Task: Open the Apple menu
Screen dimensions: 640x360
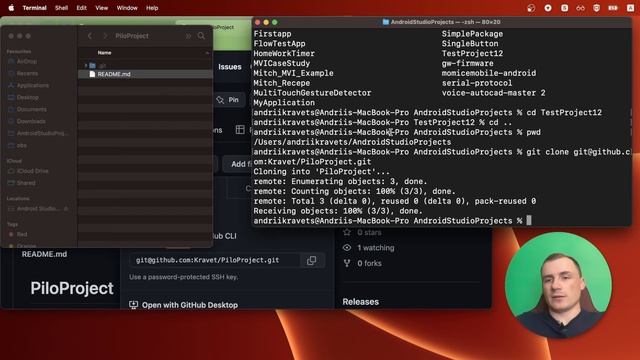Action: pos(11,8)
